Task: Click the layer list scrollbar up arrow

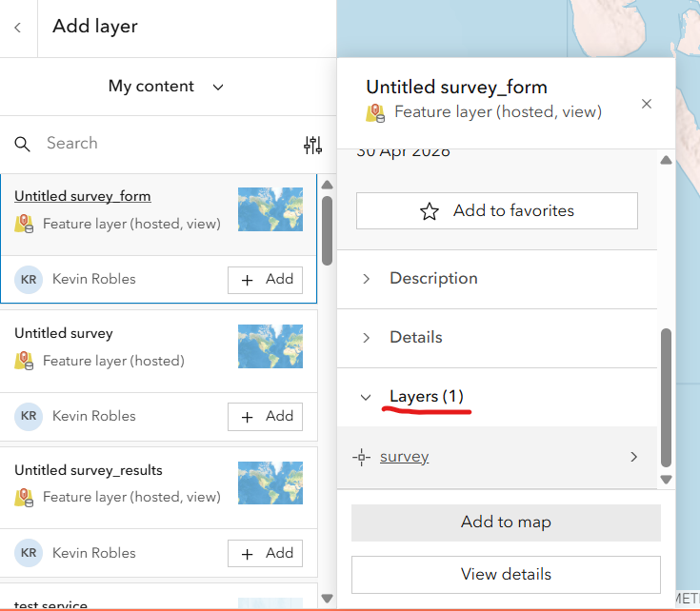Action: (x=328, y=185)
